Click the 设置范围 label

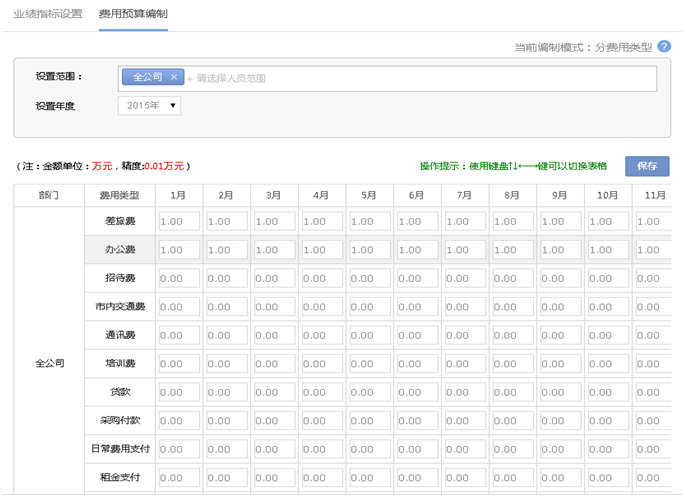58,76
